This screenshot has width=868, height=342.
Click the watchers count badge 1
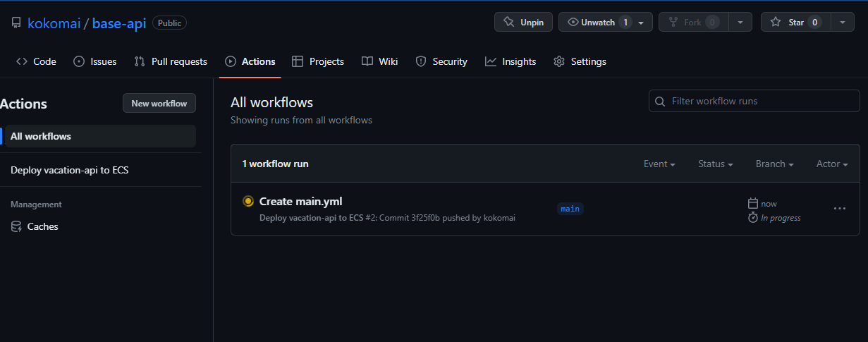(x=625, y=23)
